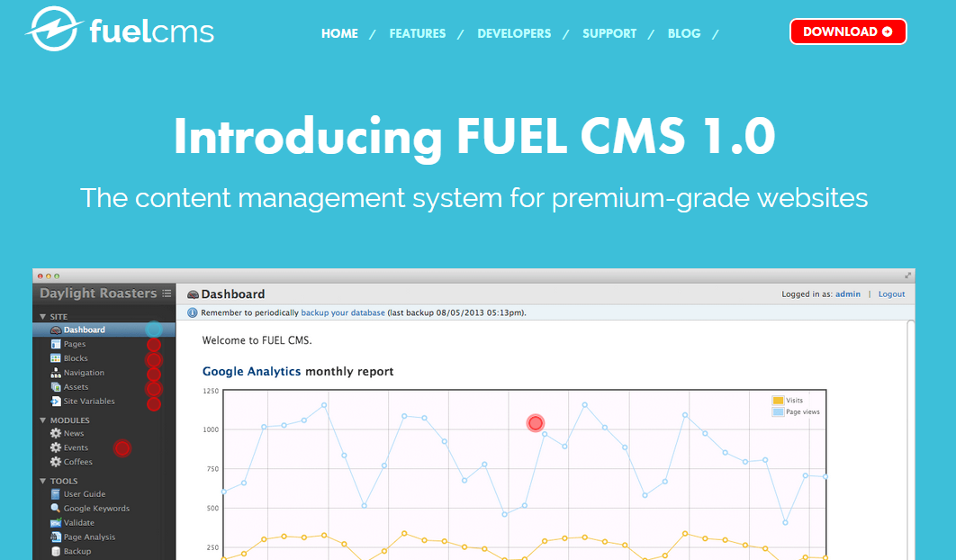This screenshot has width=956, height=560.
Task: Collapse the TOOLS section triangle
Action: coord(42,481)
